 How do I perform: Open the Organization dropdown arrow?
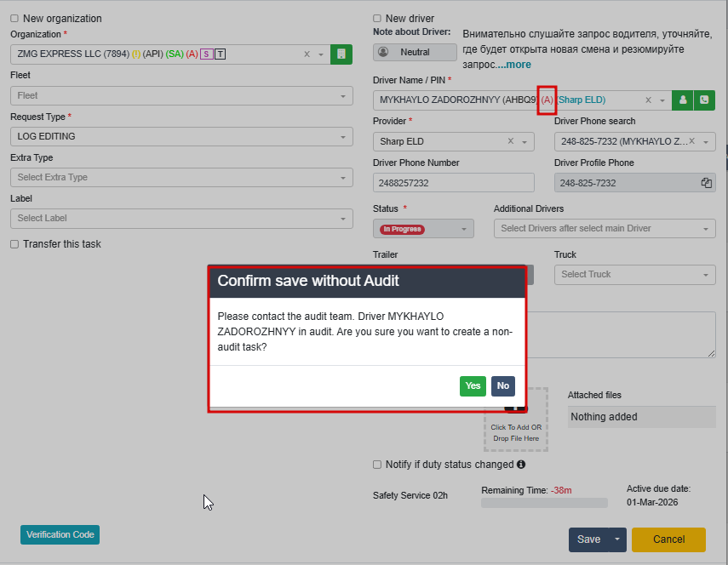(x=321, y=54)
